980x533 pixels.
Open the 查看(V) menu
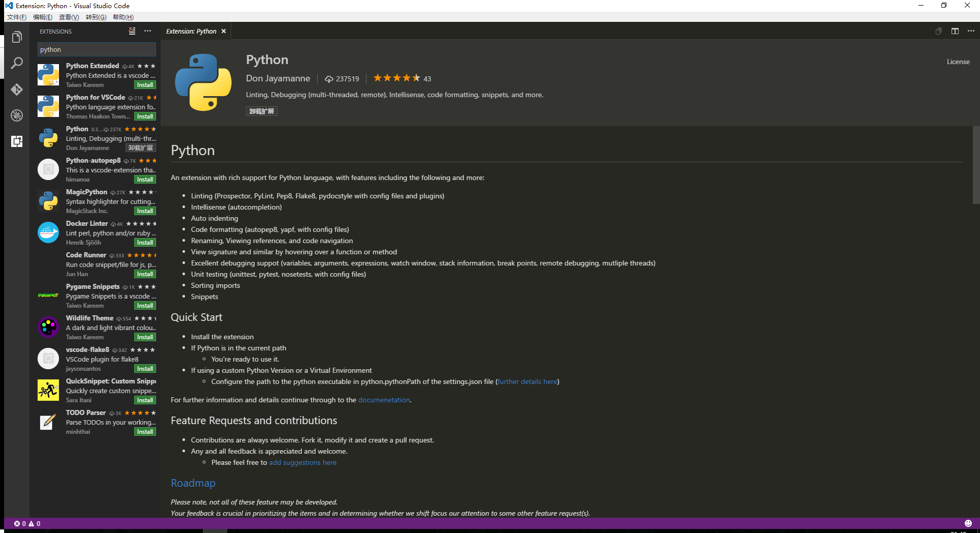pyautogui.click(x=70, y=17)
